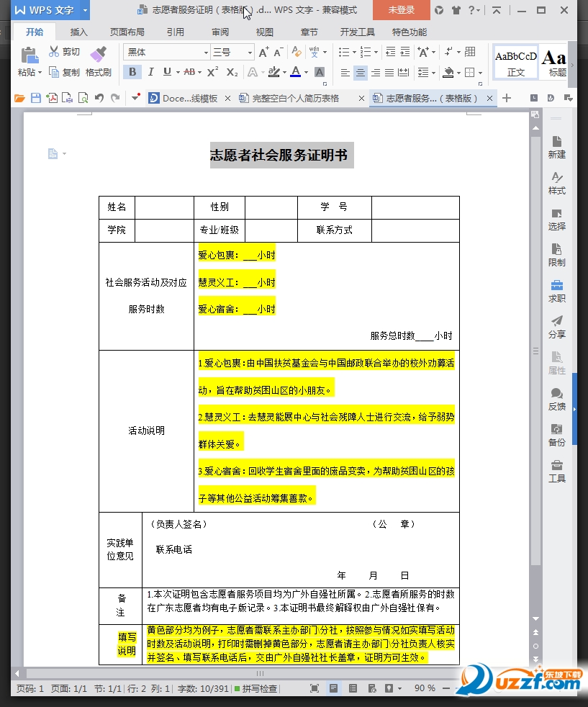Image resolution: width=588 pixels, height=707 pixels.
Task: Apply paragraph shading fill color
Action: (x=448, y=72)
